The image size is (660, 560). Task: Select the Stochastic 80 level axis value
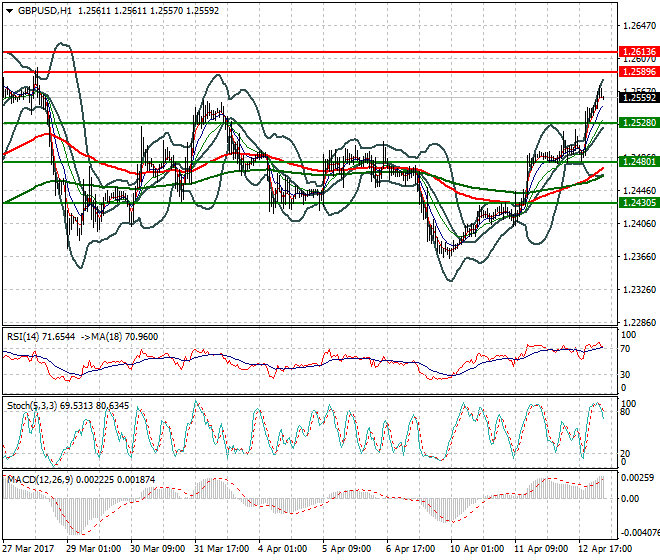pos(625,412)
